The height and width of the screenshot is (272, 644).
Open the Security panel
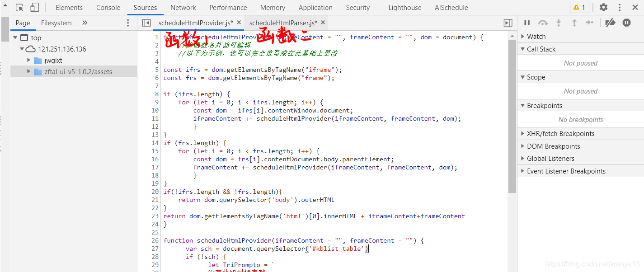[358, 8]
